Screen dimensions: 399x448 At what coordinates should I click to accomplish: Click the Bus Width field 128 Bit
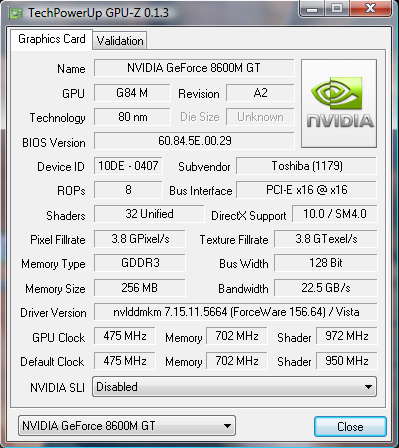(x=326, y=263)
